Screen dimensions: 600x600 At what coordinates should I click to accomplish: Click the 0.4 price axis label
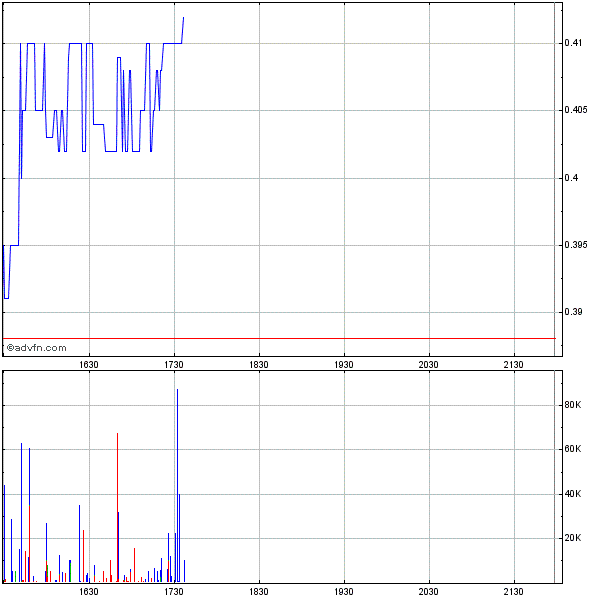[x=570, y=178]
